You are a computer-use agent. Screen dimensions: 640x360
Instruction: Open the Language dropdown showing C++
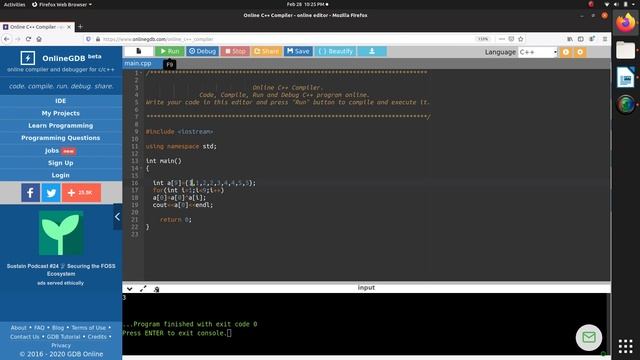coord(538,52)
